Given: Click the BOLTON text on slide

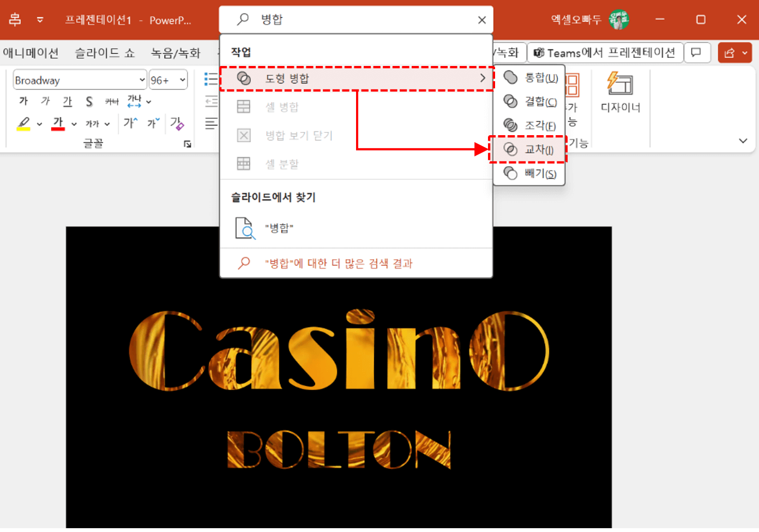Looking at the screenshot, I should (x=339, y=450).
